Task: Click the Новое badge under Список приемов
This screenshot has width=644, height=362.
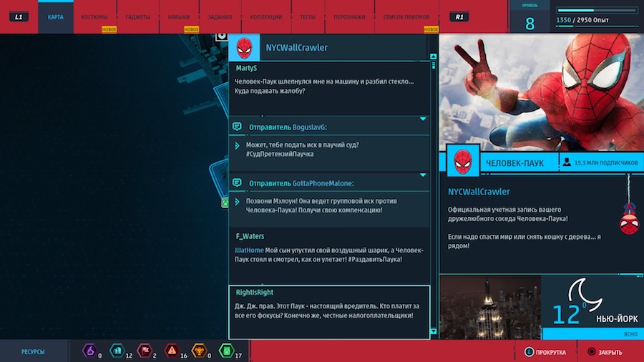Action: [431, 29]
